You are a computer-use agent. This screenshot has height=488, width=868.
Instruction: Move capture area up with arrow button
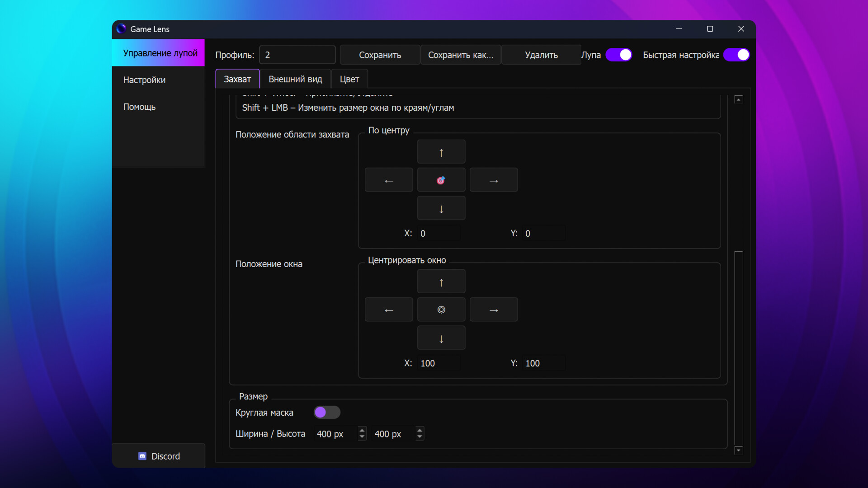(441, 151)
